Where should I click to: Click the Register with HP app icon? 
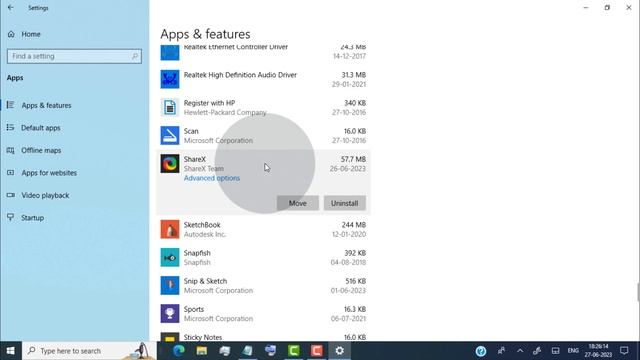tap(170, 107)
